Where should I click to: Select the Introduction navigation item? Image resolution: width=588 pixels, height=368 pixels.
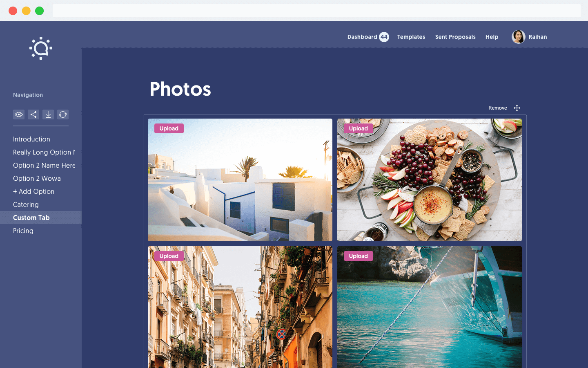(x=31, y=139)
